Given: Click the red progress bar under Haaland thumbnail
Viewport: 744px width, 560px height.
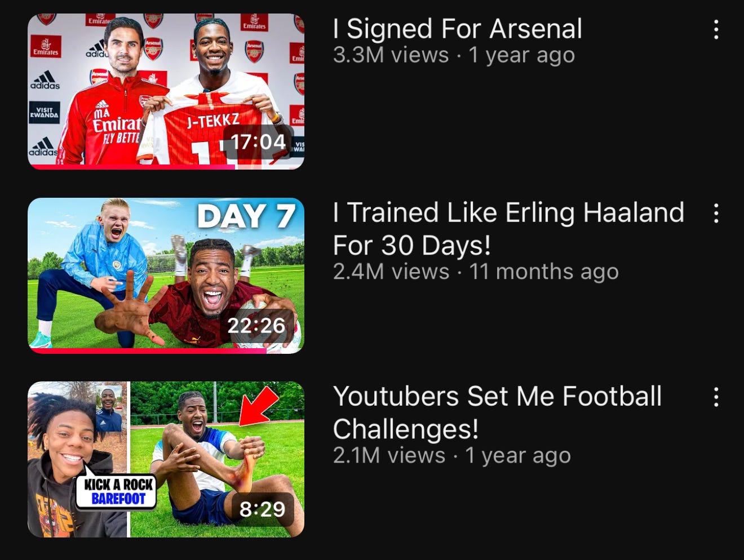Looking at the screenshot, I should pyautogui.click(x=148, y=351).
